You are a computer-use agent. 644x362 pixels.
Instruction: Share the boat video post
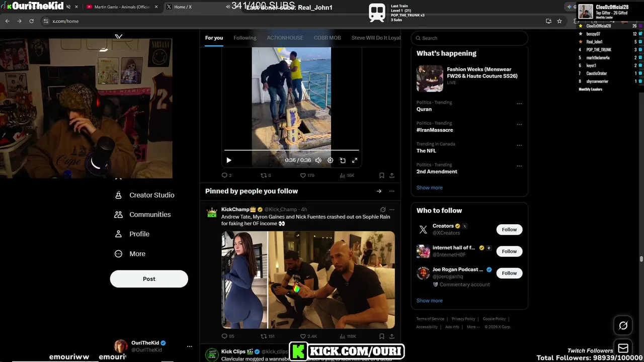tap(392, 175)
